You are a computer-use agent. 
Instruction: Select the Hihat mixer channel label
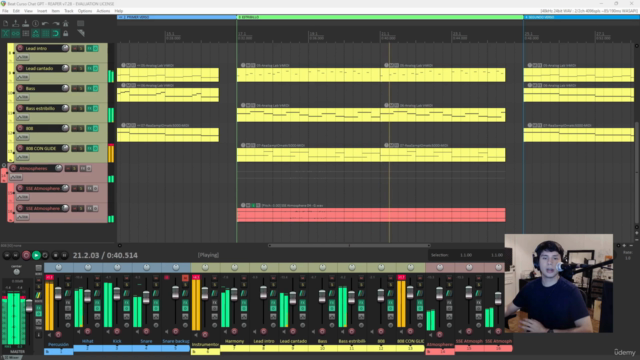(88, 341)
